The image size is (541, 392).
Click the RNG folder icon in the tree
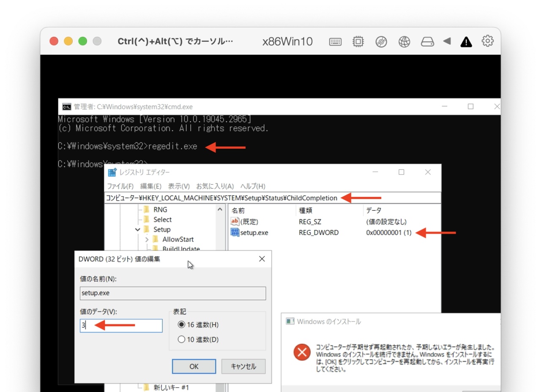(147, 210)
